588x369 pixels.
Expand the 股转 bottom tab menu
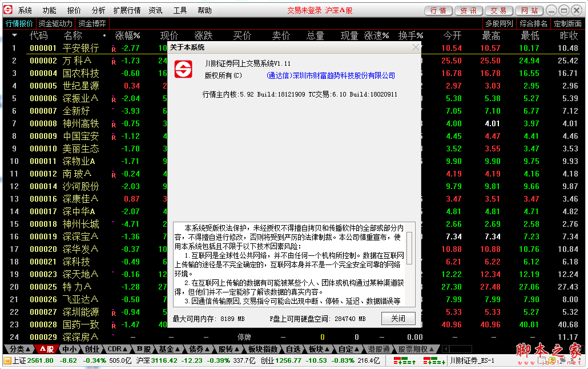[229, 349]
